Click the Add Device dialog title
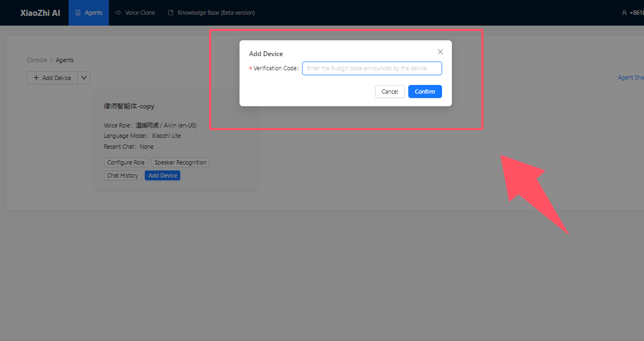644x341 pixels. (x=266, y=54)
